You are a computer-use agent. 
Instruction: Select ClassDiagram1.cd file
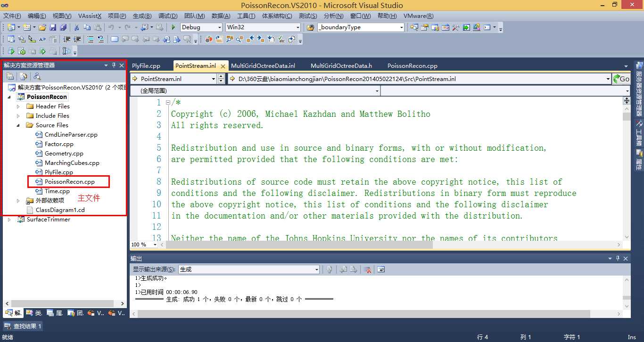point(60,210)
